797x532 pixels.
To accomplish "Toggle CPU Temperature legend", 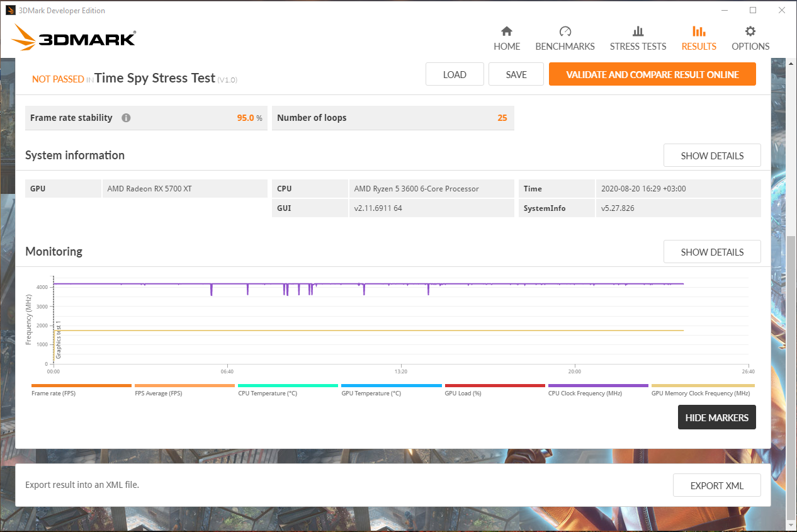I will tap(288, 390).
